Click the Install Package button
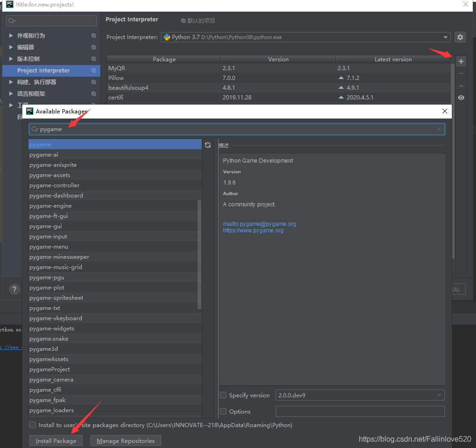Image resolution: width=476 pixels, height=448 pixels. click(x=56, y=441)
